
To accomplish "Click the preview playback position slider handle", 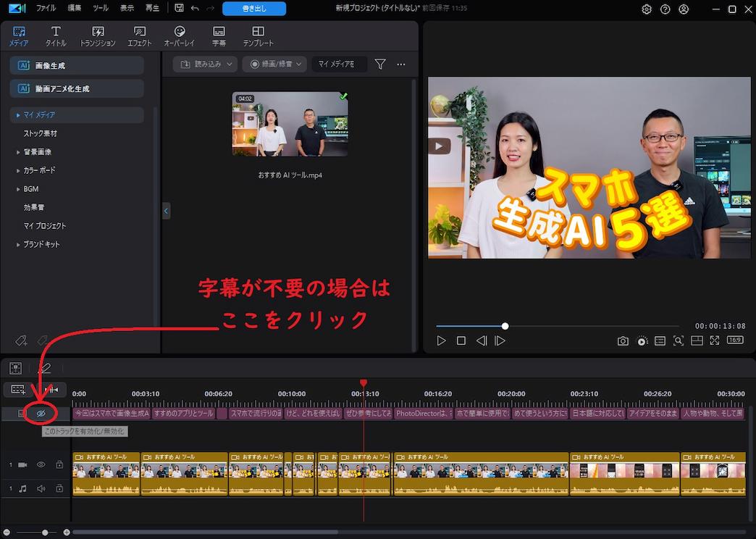I will click(505, 326).
